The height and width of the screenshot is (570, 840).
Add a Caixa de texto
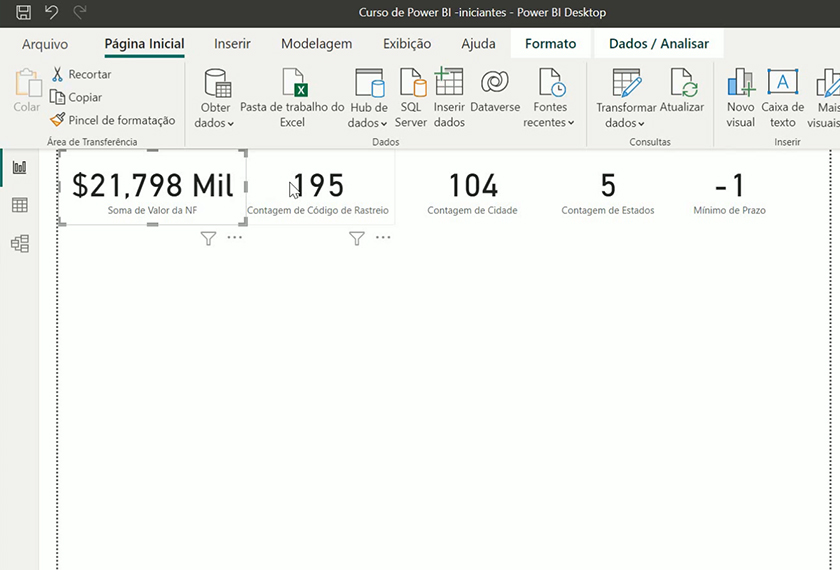[782, 98]
